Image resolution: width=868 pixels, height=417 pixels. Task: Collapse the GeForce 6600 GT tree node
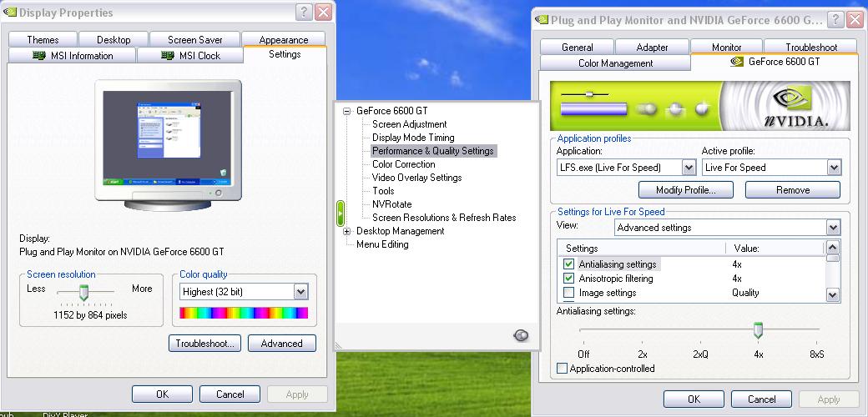(x=346, y=111)
